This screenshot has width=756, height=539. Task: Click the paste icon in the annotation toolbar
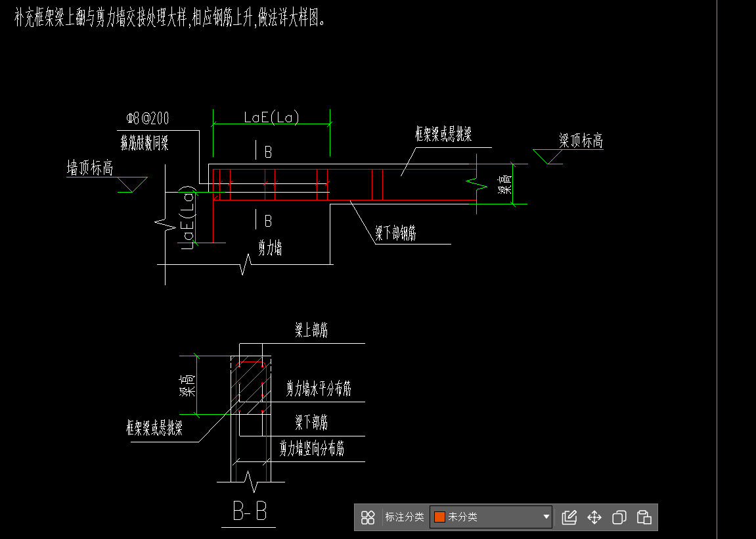[x=644, y=517]
